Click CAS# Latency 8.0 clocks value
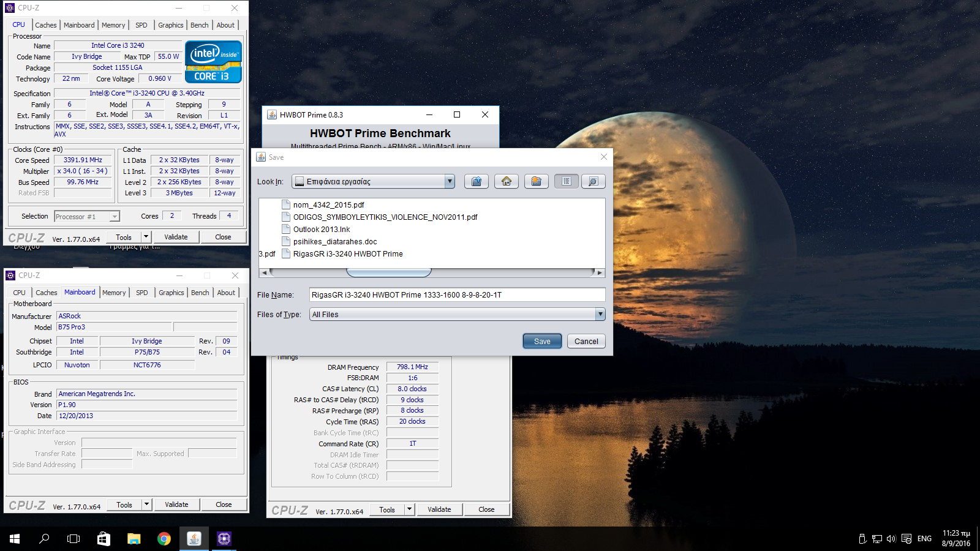980x551 pixels. point(412,389)
